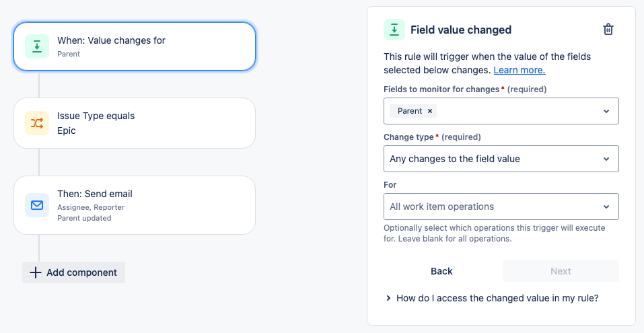644x333 pixels.
Task: Click the Add component button label
Action: tap(81, 272)
